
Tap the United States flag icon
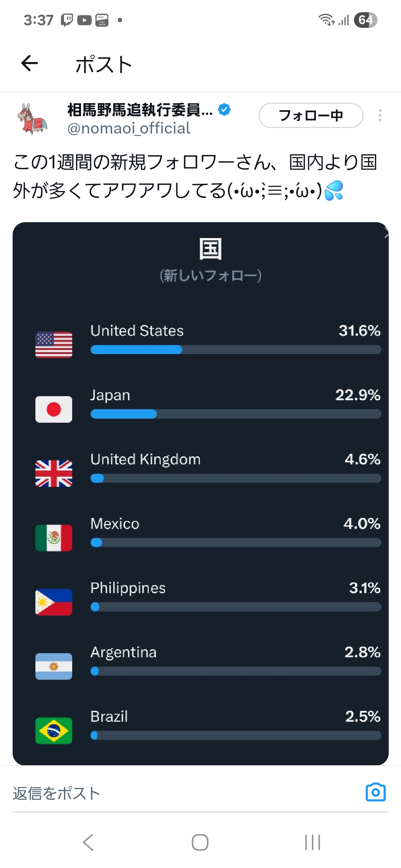click(54, 345)
